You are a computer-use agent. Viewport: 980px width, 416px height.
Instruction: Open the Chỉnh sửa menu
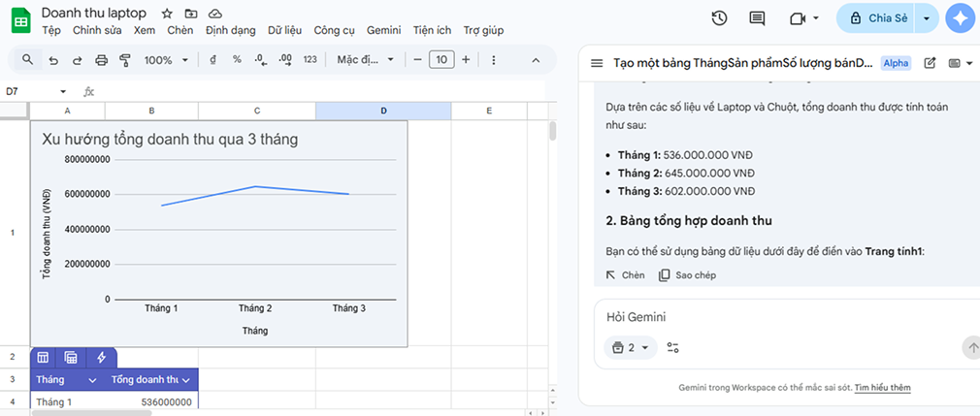[x=97, y=30]
